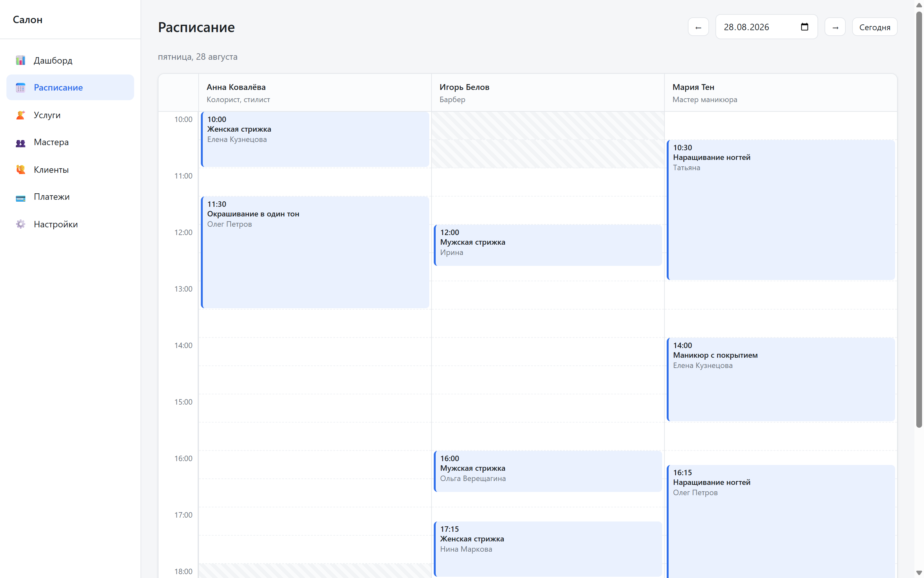Click the Расписание calendar icon in sidebar
This screenshot has height=578, width=924.
click(x=21, y=88)
